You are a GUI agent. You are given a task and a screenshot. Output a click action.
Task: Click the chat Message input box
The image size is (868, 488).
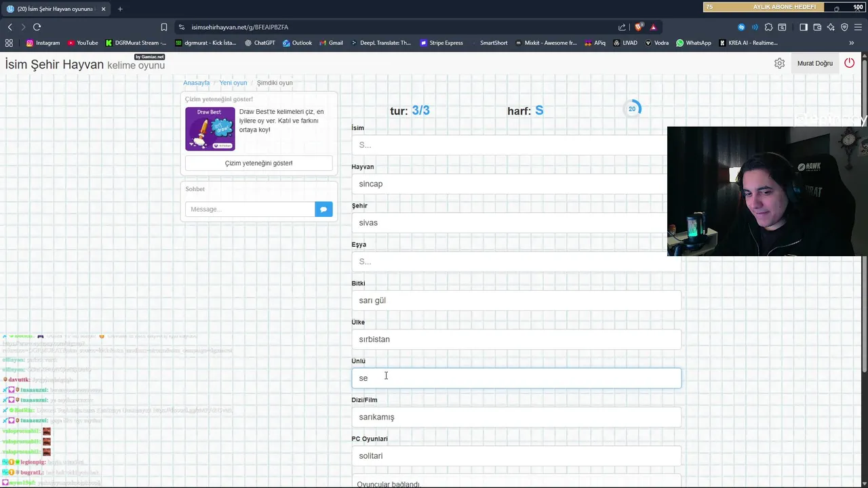tap(250, 209)
